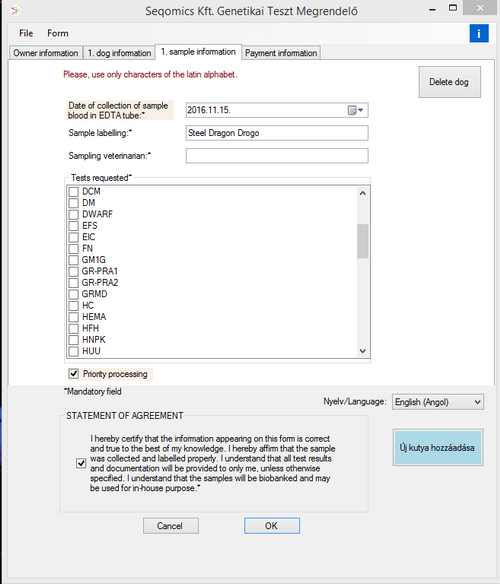Maximize the Seqomics window
The image size is (500, 584).
coord(453,8)
